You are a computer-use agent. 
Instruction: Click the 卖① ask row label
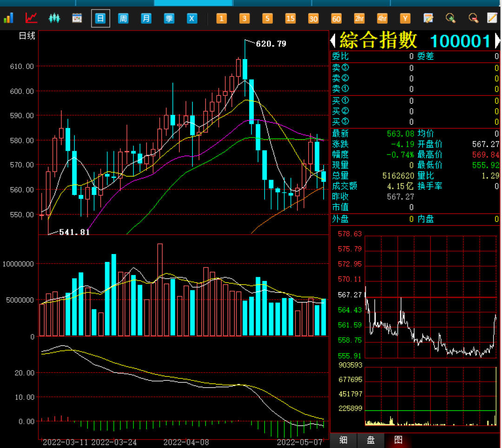(340, 89)
